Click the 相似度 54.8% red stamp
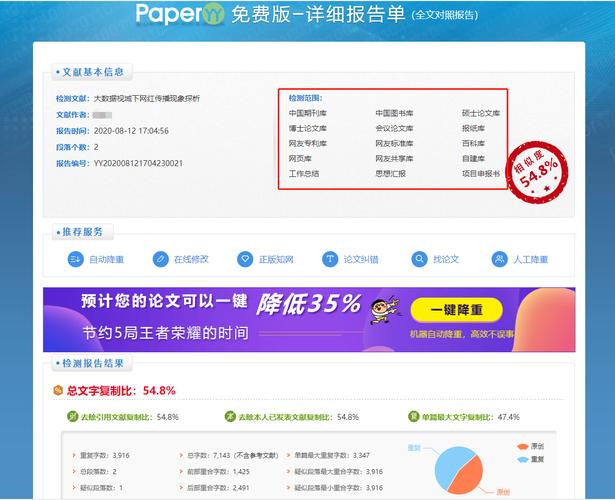The height and width of the screenshot is (500, 615). (537, 172)
